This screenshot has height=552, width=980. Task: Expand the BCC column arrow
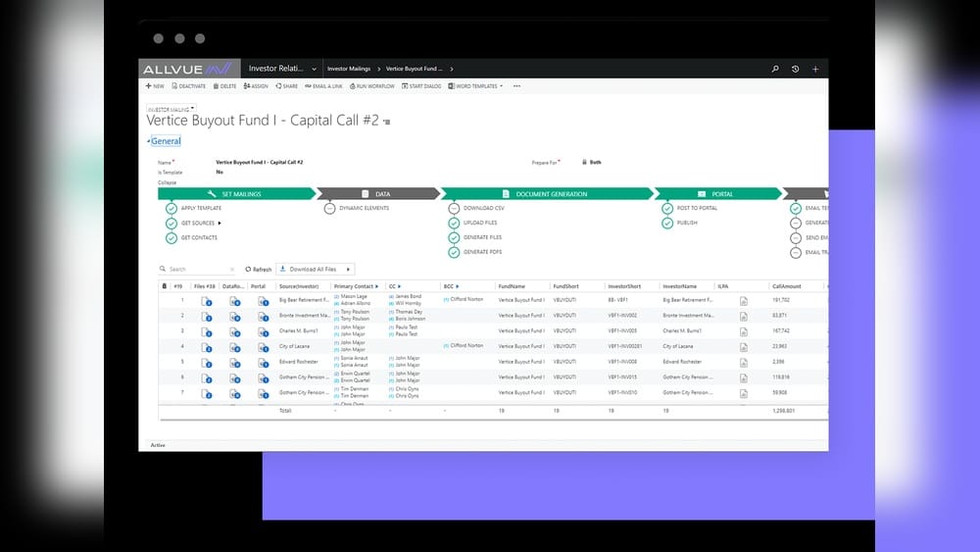click(458, 286)
